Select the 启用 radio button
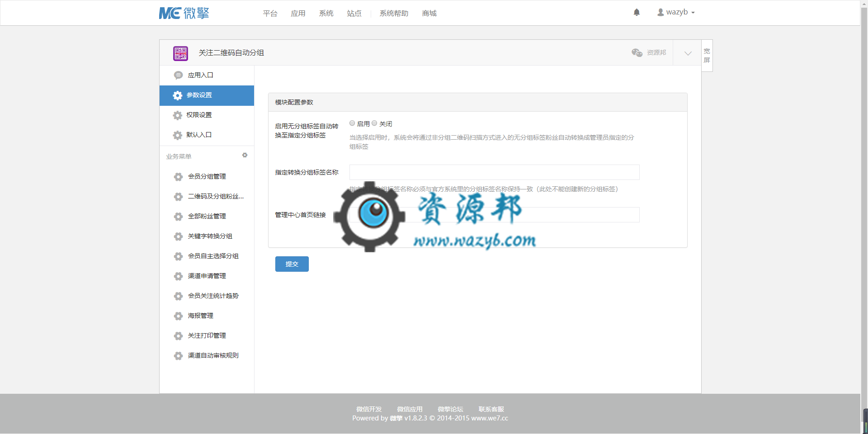 pos(352,123)
